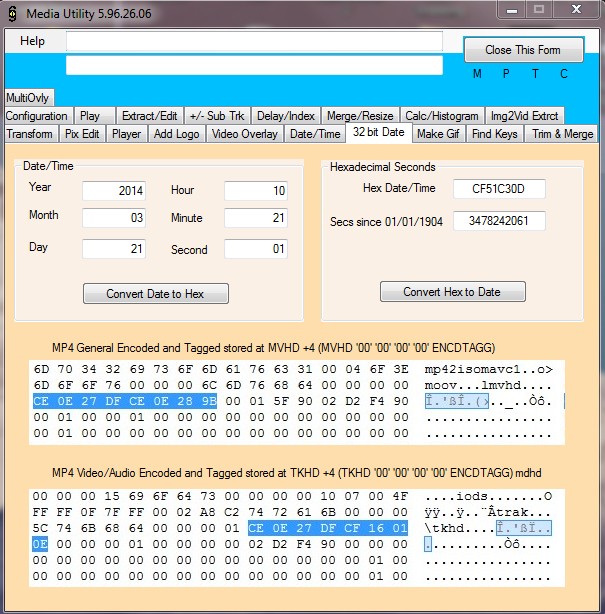Screen dimensions: 605x614
Task: Click the Day field showing 21
Action: click(x=114, y=249)
